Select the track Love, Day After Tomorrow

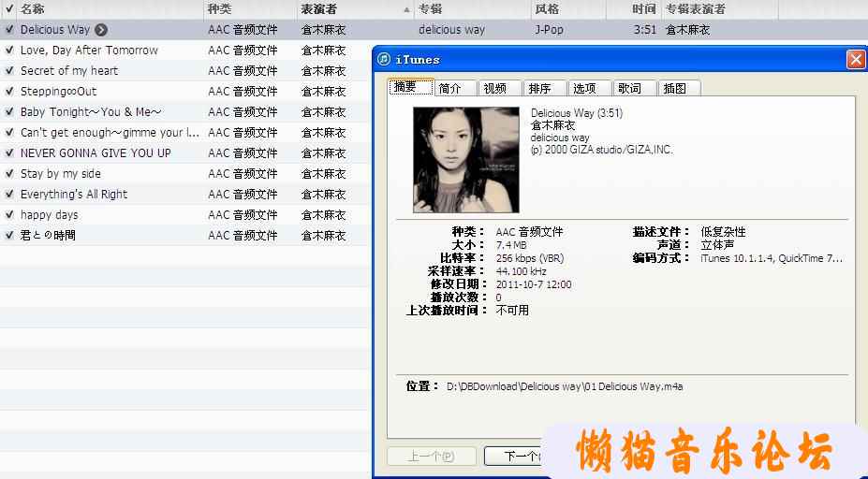(x=89, y=51)
